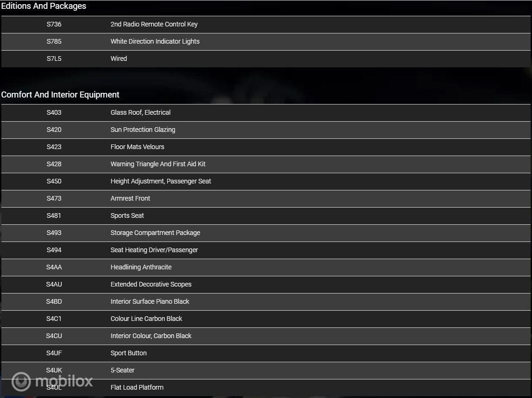Select the S736 2nd Radio Remote Control Key row

coord(266,25)
